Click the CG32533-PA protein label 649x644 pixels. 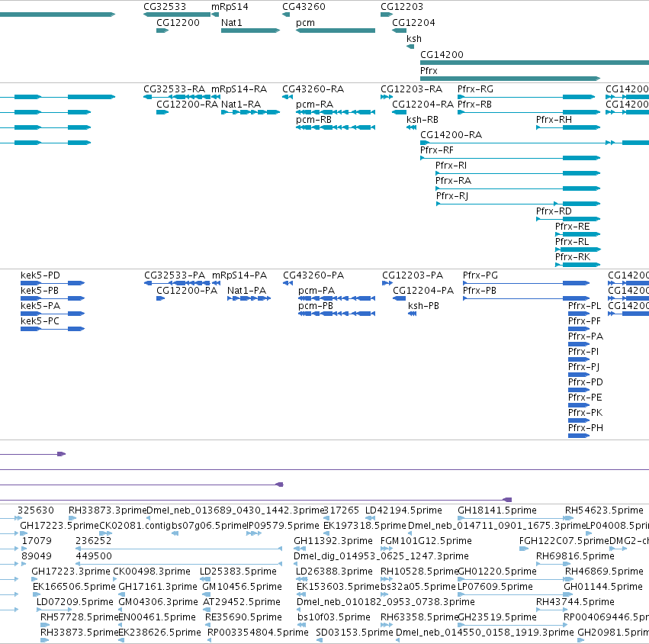[x=175, y=275]
